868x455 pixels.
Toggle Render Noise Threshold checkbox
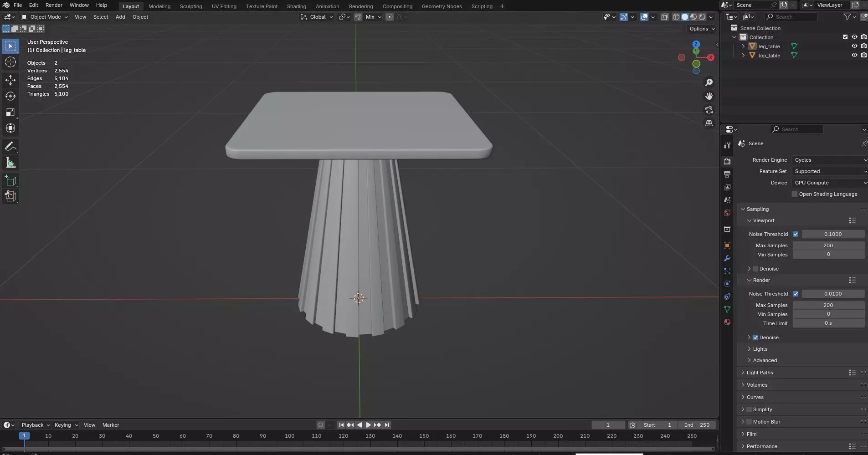click(796, 294)
